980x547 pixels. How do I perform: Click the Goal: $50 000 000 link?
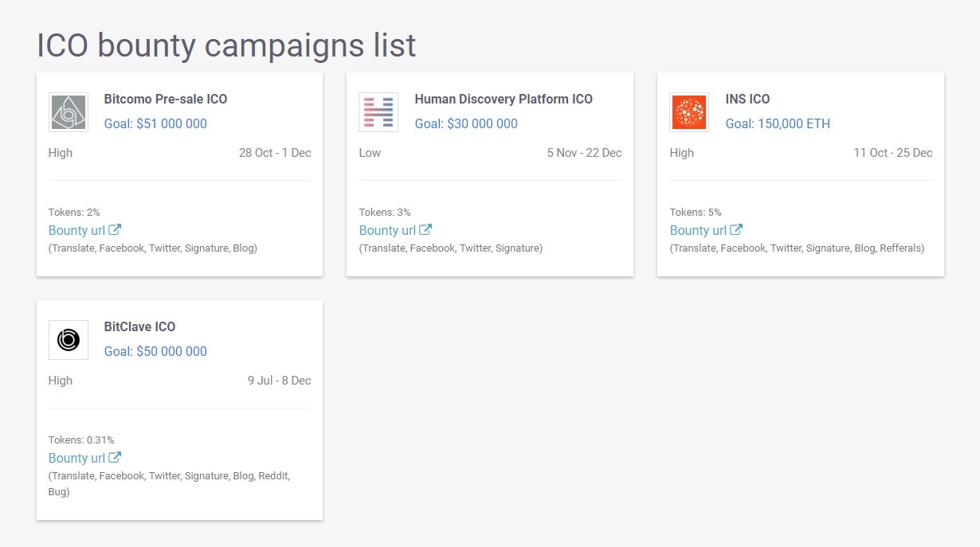tap(155, 352)
